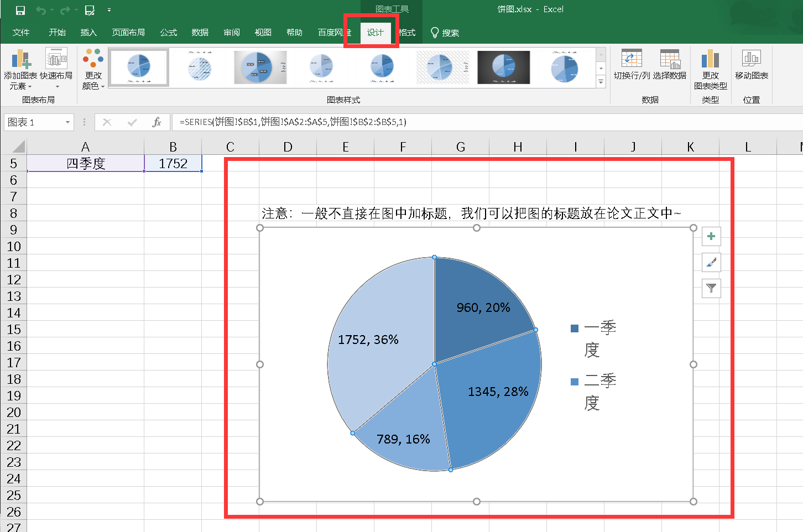Image resolution: width=803 pixels, height=532 pixels.
Task: Save the workbook using the Save icon
Action: [20, 9]
